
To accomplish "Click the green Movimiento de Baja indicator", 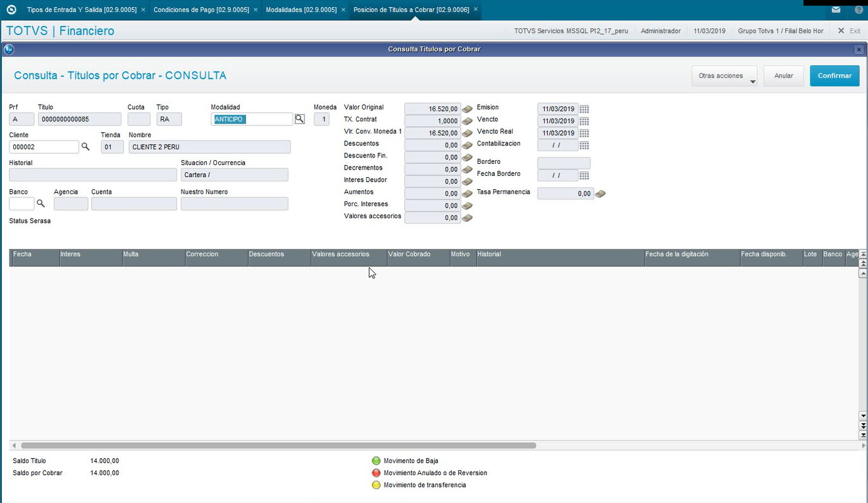I will (x=376, y=461).
